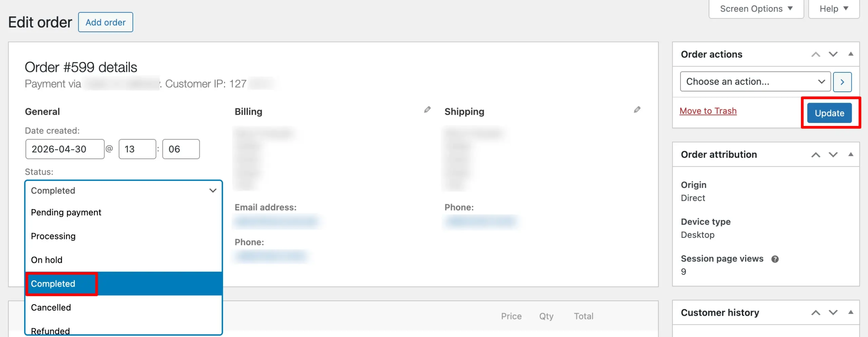Viewport: 868px width, 337px height.
Task: Focus the date created field
Action: point(65,149)
